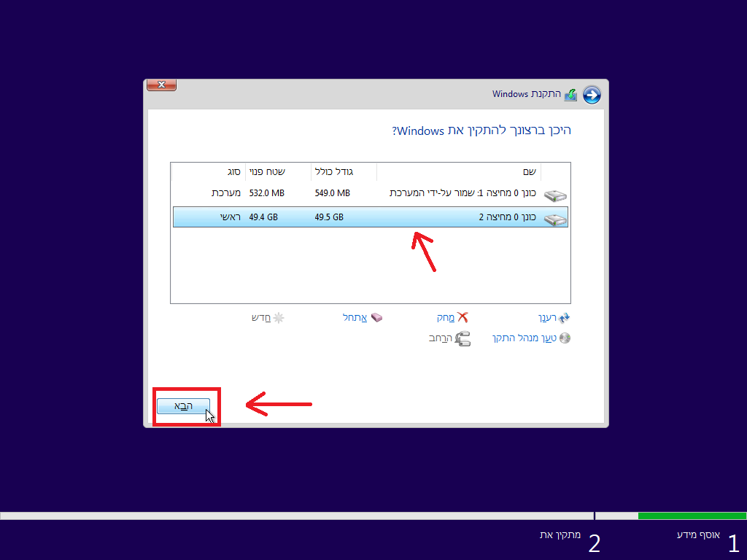Click the 532.0 MB free space cell
The width and height of the screenshot is (747, 560).
click(267, 193)
